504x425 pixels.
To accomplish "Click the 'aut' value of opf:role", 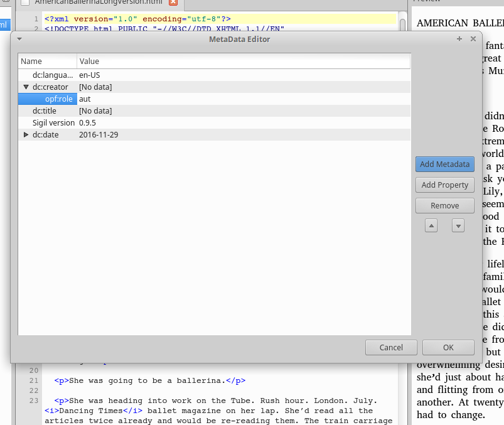I will tap(85, 99).
